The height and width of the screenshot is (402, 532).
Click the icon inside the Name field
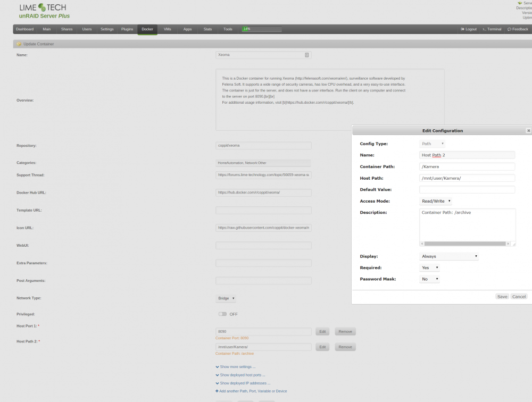click(x=307, y=55)
